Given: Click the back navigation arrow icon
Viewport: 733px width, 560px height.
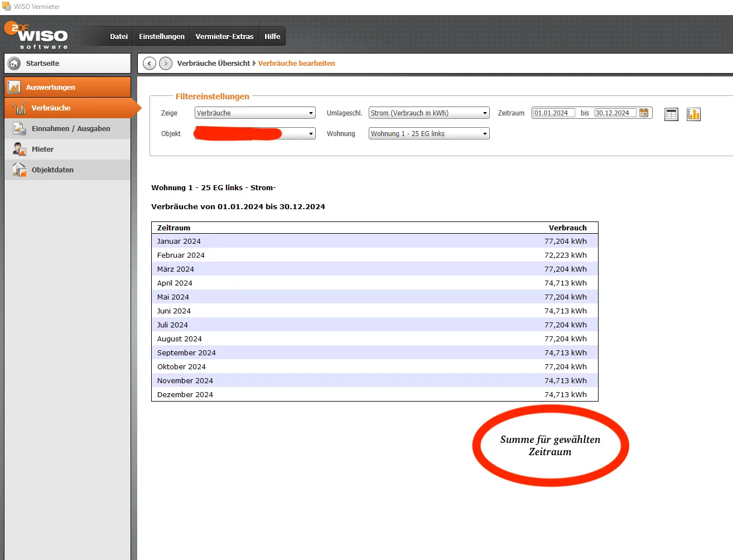Looking at the screenshot, I should point(150,64).
